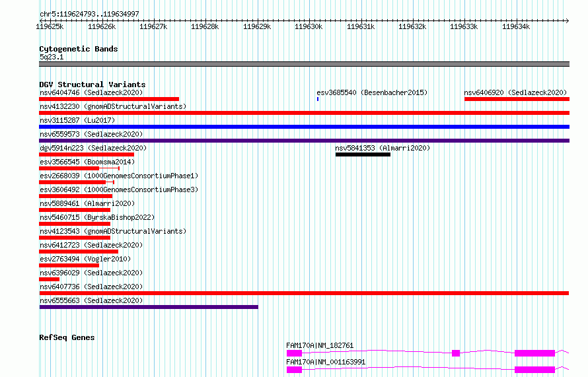The image size is (588, 377).
Task: Click the nsv6404746 (Sedlazeck2020) variant label
Action: (91, 92)
